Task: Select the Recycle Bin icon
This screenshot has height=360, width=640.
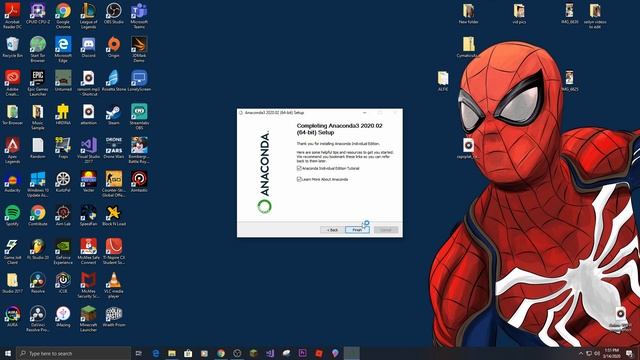Action: click(13, 47)
